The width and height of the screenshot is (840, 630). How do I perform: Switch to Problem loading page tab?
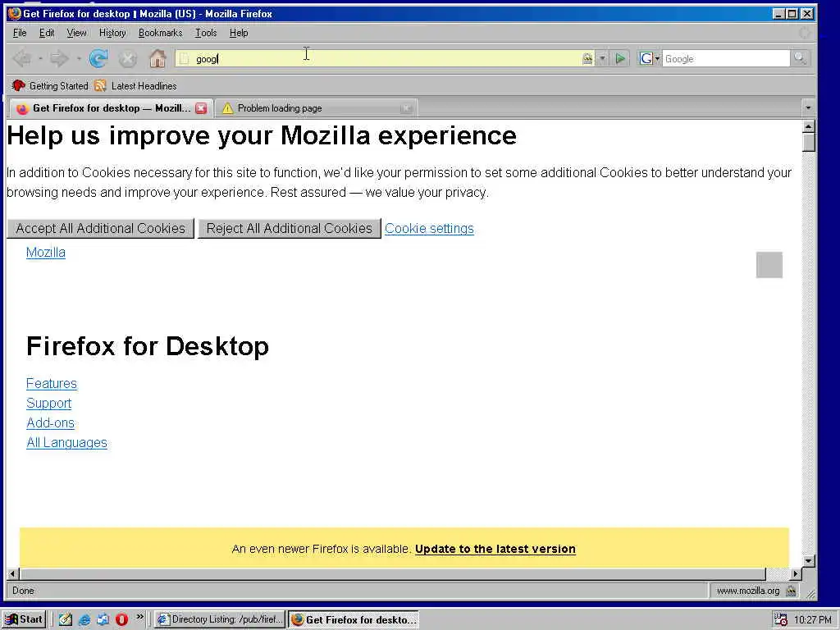pyautogui.click(x=316, y=108)
